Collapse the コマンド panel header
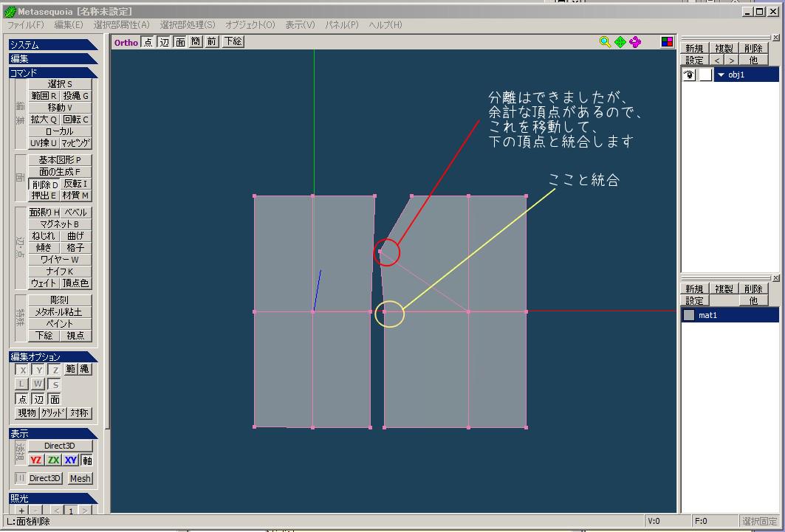 click(52, 72)
